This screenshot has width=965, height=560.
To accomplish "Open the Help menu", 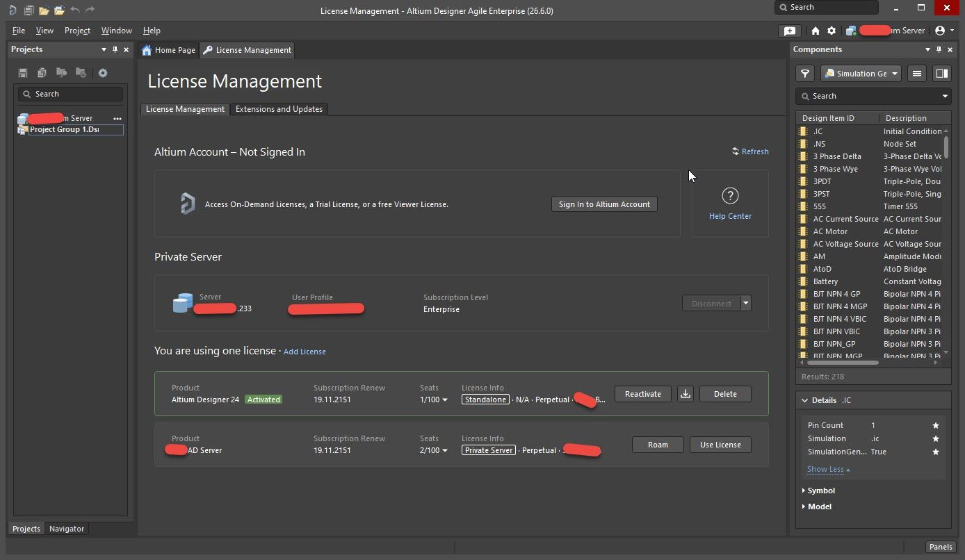I will [152, 31].
